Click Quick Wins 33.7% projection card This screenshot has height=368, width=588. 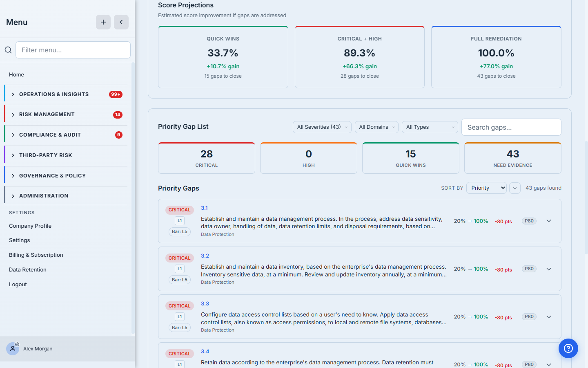point(223,57)
